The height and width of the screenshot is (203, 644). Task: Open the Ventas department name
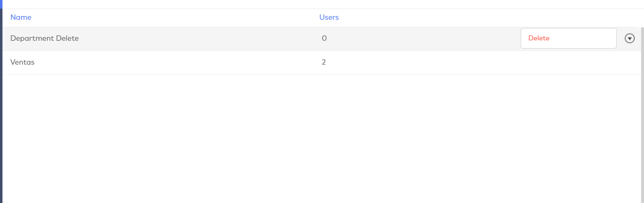(22, 62)
